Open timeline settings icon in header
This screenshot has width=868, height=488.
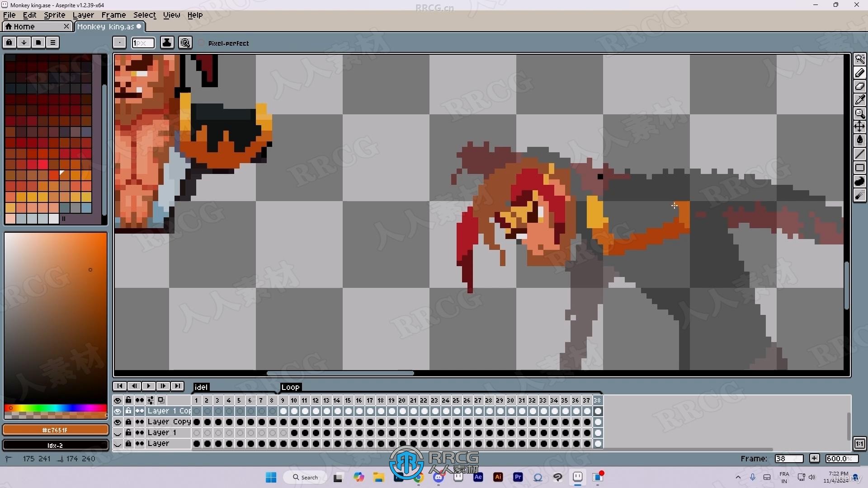point(150,400)
